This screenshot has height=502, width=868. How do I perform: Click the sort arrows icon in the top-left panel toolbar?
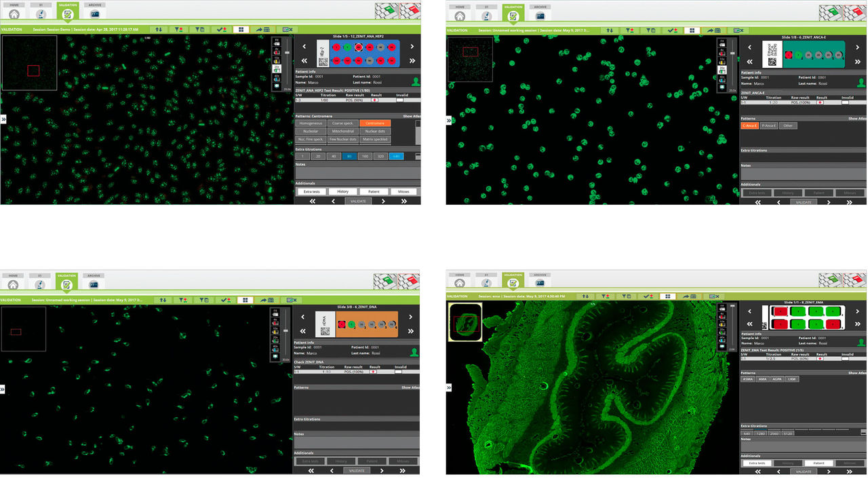pos(159,30)
